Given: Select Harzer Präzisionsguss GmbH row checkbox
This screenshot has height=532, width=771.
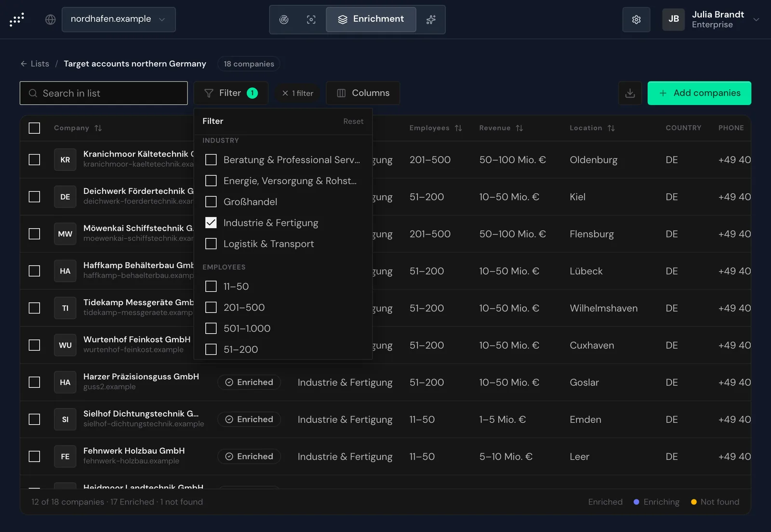Looking at the screenshot, I should coord(34,382).
